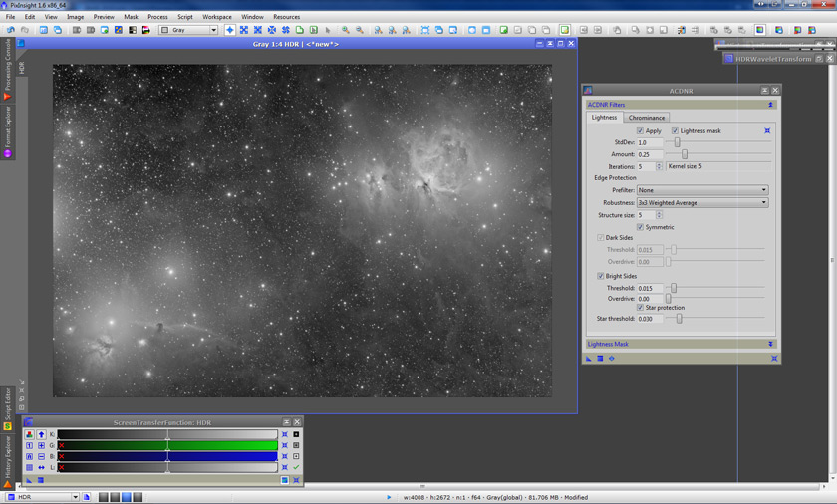Reset the ScreenTransferFunction with bottom-right reset icon

pyautogui.click(x=296, y=480)
